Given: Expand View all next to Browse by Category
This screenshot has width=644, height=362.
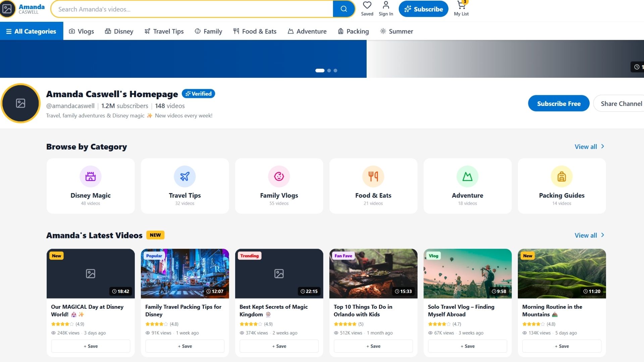Looking at the screenshot, I should (589, 146).
